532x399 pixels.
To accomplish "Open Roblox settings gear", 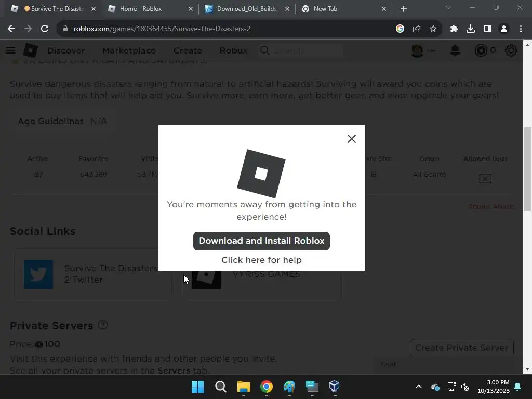I will pyautogui.click(x=511, y=50).
